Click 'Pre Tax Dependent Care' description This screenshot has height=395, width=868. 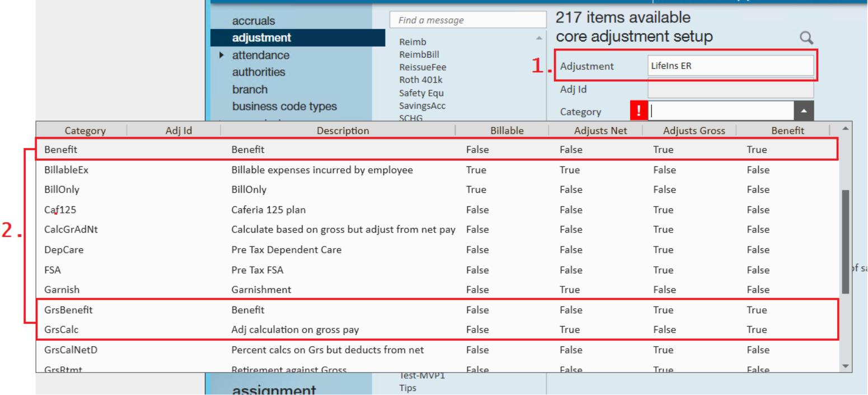(286, 249)
